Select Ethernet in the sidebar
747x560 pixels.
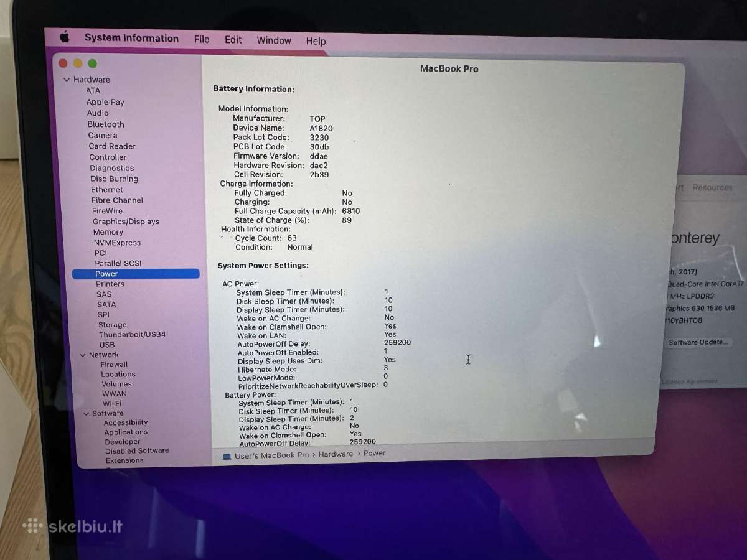(x=107, y=190)
